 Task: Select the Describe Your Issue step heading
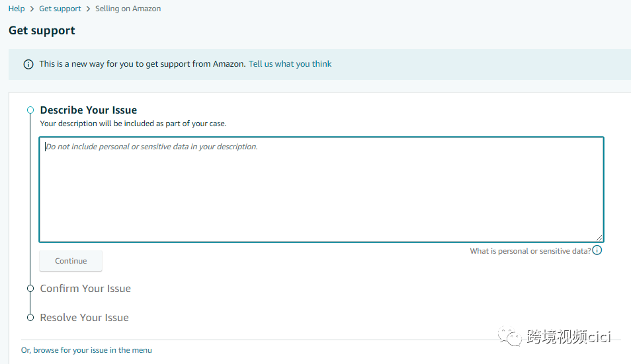click(x=89, y=110)
